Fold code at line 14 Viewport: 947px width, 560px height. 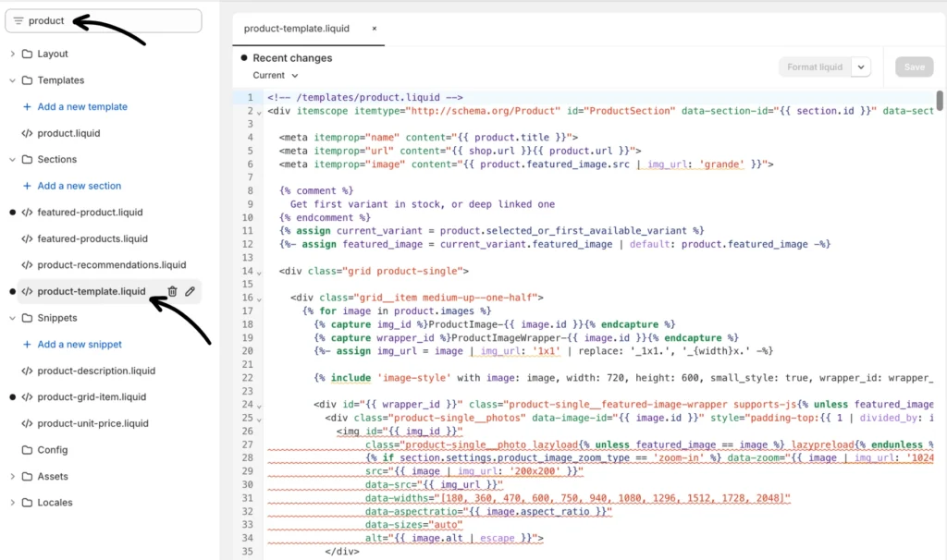click(259, 272)
